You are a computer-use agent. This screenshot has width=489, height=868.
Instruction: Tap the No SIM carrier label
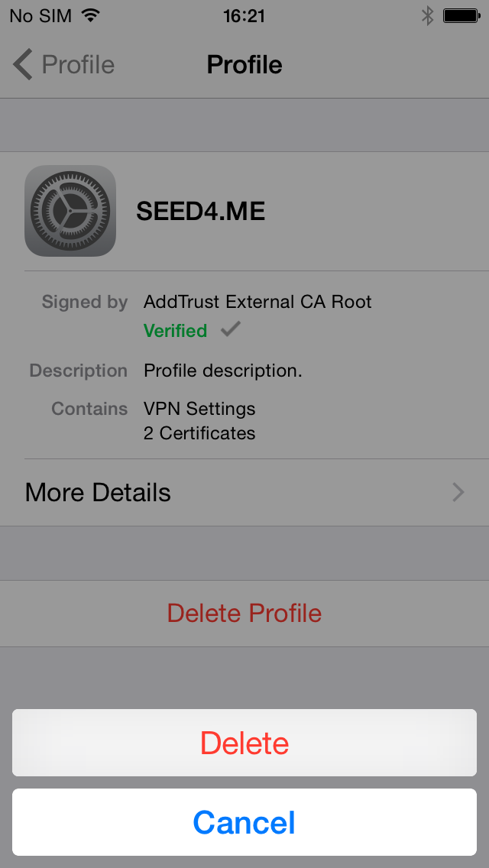pyautogui.click(x=40, y=15)
